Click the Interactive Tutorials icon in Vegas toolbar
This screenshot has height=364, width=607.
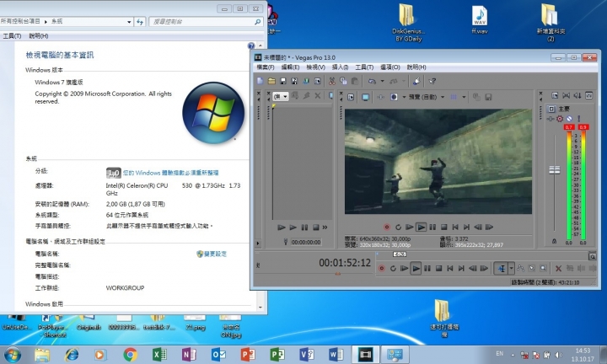pos(416,81)
